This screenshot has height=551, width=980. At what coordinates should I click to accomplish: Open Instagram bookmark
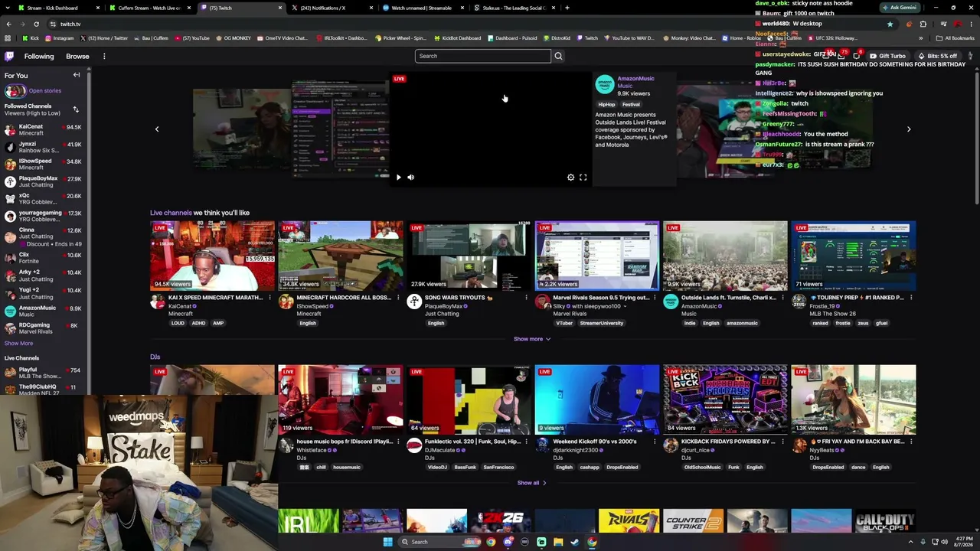(x=59, y=37)
